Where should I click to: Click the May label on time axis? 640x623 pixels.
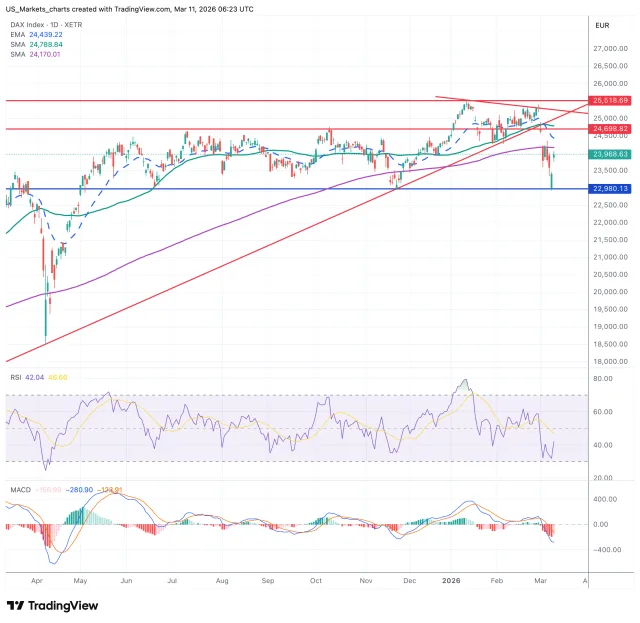click(80, 581)
